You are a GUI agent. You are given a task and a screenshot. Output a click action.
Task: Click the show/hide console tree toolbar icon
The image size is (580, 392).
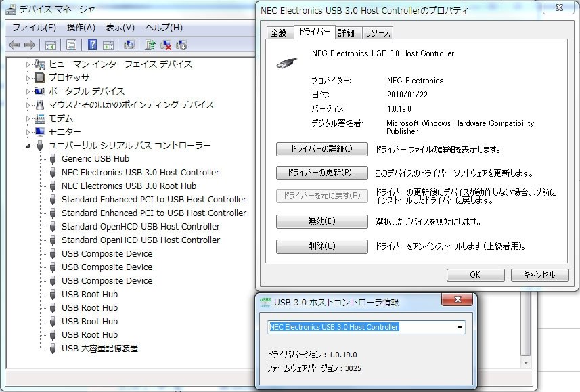[x=50, y=45]
